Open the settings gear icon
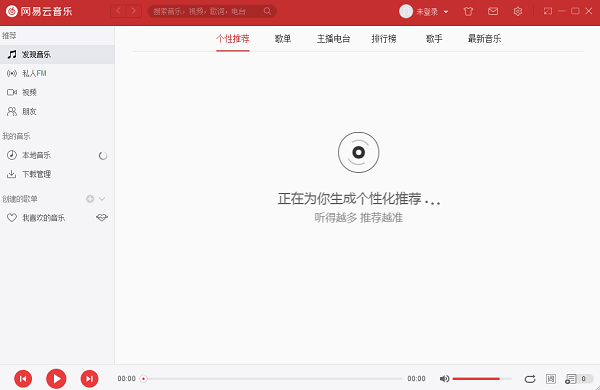 point(518,11)
